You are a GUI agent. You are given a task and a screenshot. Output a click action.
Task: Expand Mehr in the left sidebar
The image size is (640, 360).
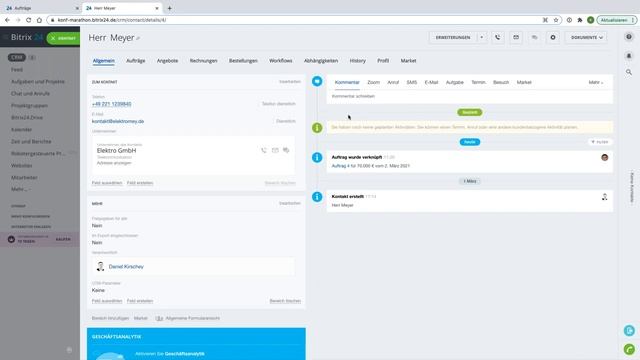tap(20, 189)
